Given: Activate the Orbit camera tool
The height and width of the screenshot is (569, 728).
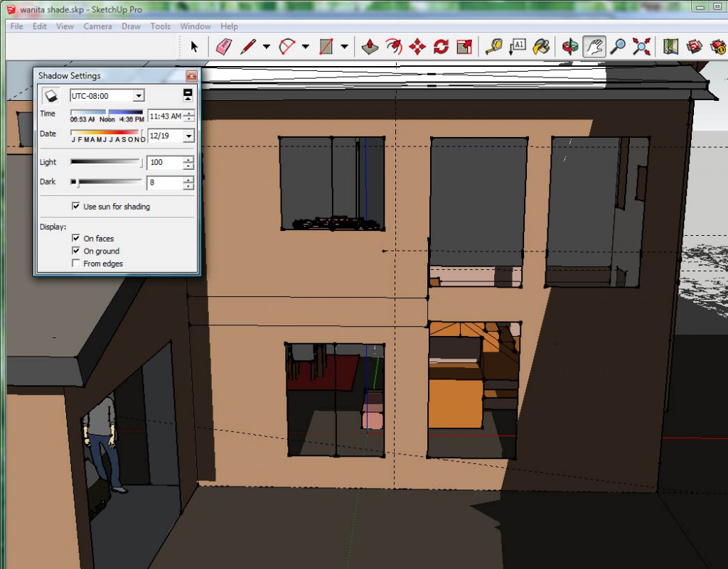Looking at the screenshot, I should (569, 47).
